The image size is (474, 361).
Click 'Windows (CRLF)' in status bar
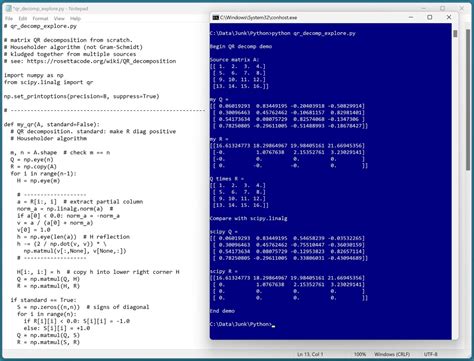point(392,354)
